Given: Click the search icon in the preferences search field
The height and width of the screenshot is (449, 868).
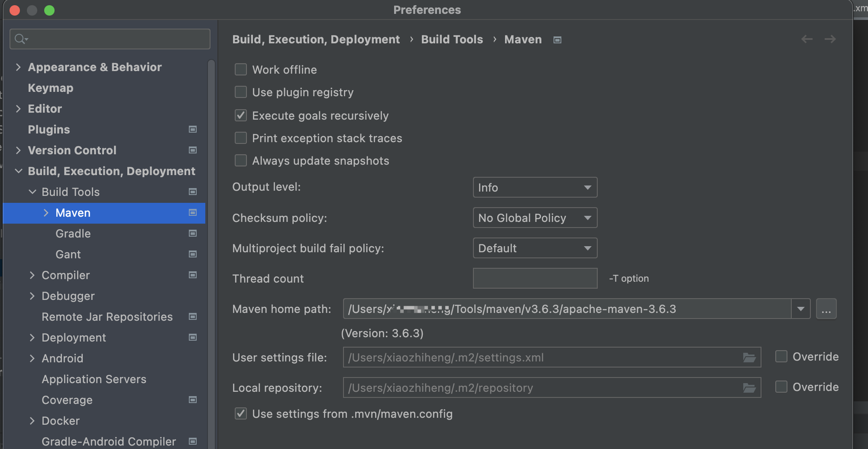Looking at the screenshot, I should tap(21, 39).
